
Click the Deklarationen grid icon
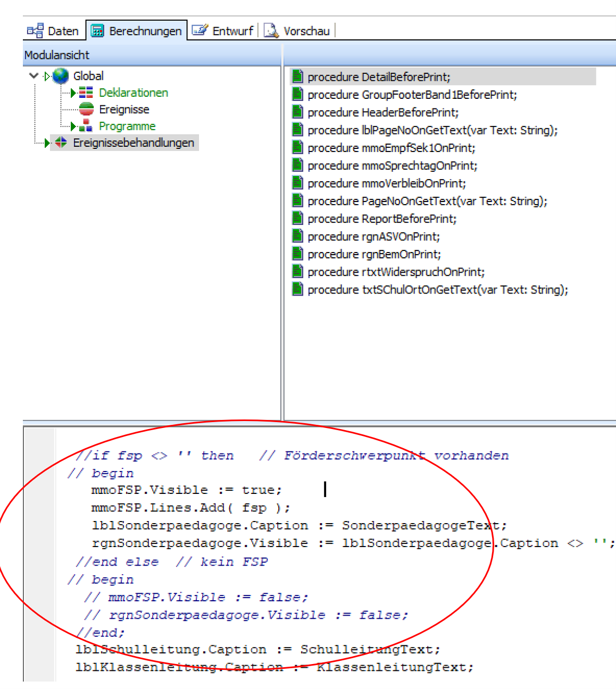pyautogui.click(x=86, y=93)
